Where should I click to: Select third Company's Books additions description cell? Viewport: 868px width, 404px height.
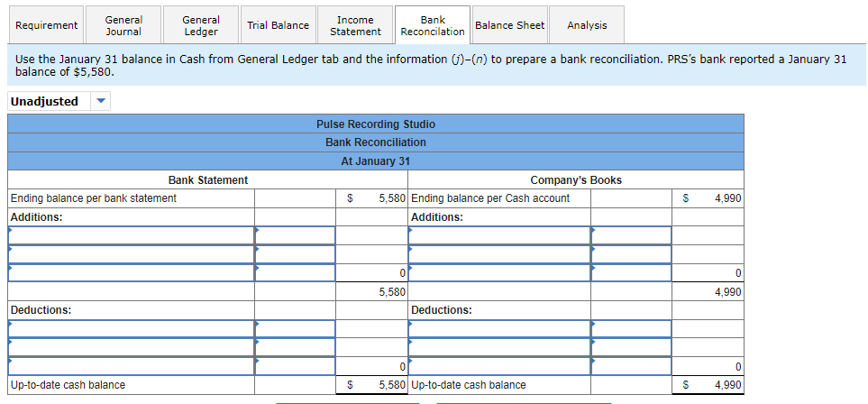point(499,272)
